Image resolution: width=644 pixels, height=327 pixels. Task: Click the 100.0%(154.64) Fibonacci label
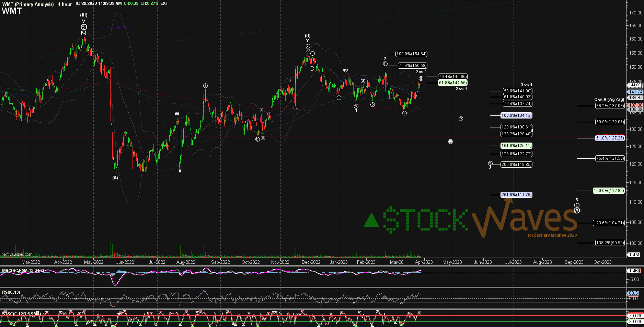411,54
